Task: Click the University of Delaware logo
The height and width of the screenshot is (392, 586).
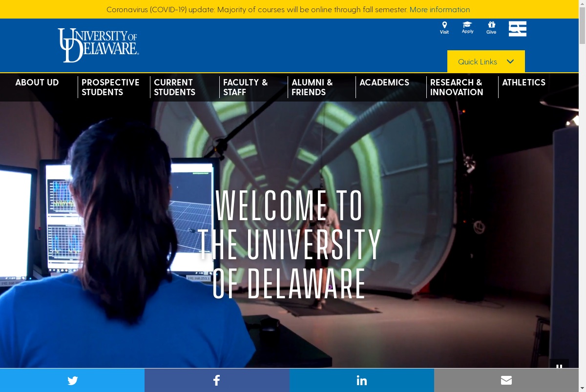Action: point(98,45)
